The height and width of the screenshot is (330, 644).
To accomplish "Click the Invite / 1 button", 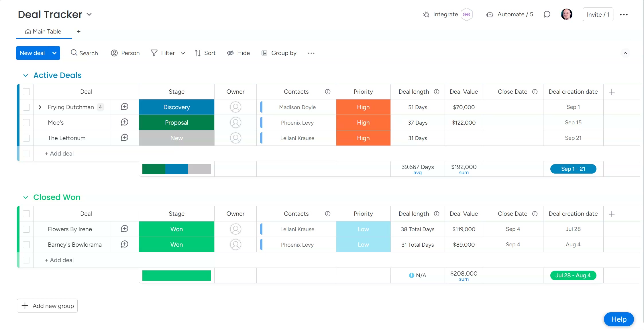I will coord(598,14).
